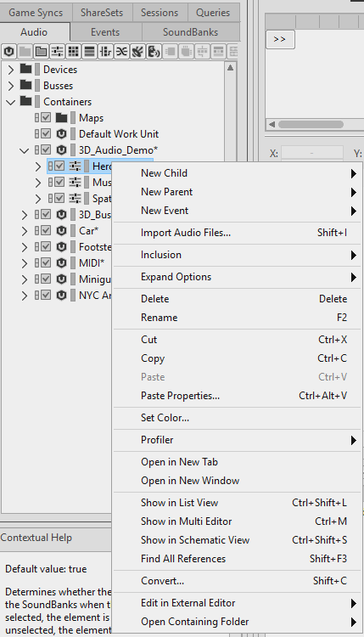The image size is (364, 637).
Task: Expand the MIDI work unit
Action: [25, 263]
